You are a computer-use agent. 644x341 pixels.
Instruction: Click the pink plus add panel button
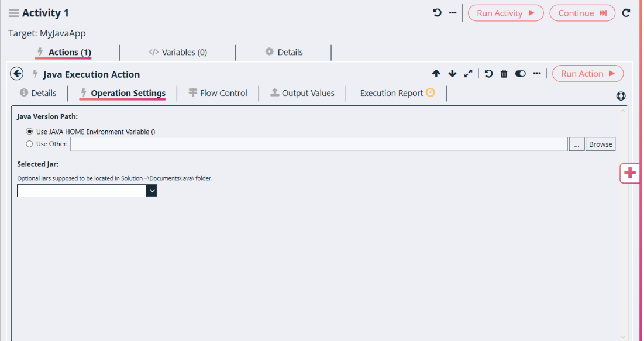(x=629, y=173)
